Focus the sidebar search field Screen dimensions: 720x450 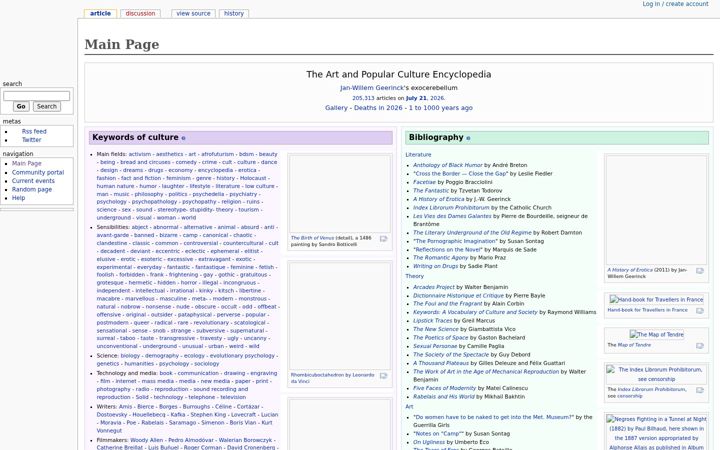click(x=37, y=96)
